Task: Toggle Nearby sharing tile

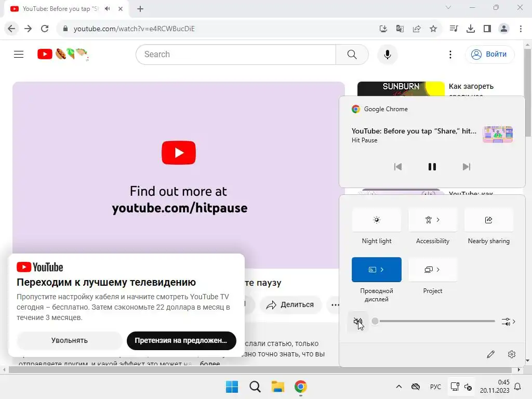Action: click(488, 220)
